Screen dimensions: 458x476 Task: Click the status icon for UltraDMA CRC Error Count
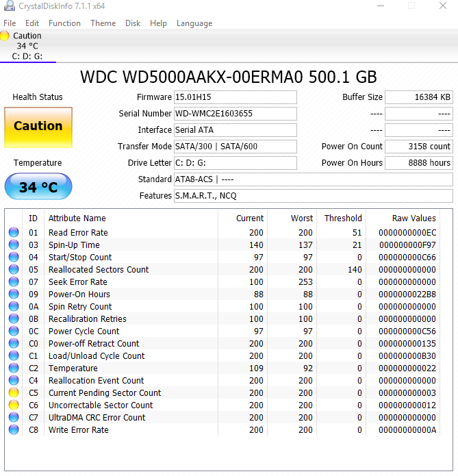click(14, 417)
